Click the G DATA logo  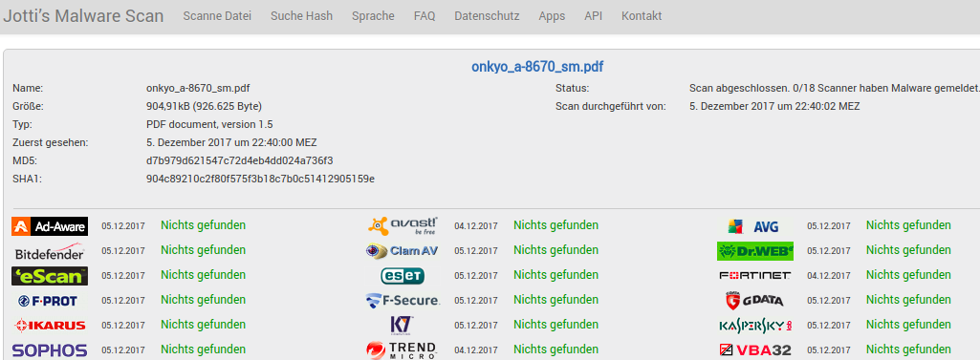coord(754,301)
